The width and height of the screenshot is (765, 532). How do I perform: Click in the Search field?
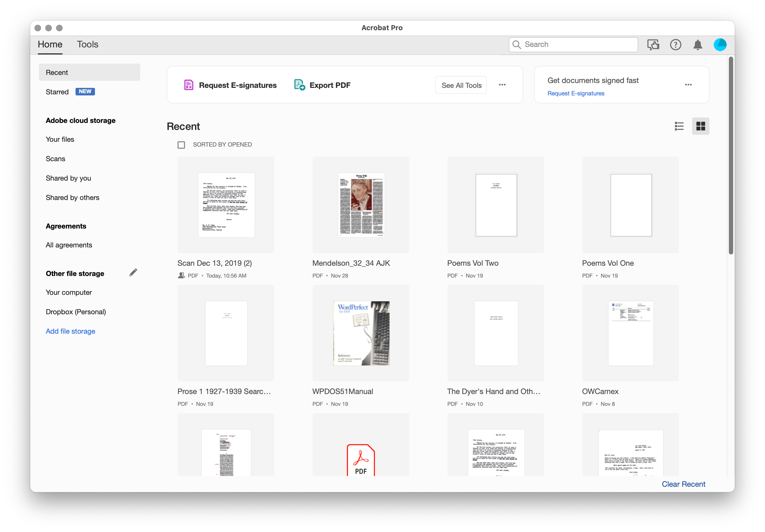click(x=573, y=45)
